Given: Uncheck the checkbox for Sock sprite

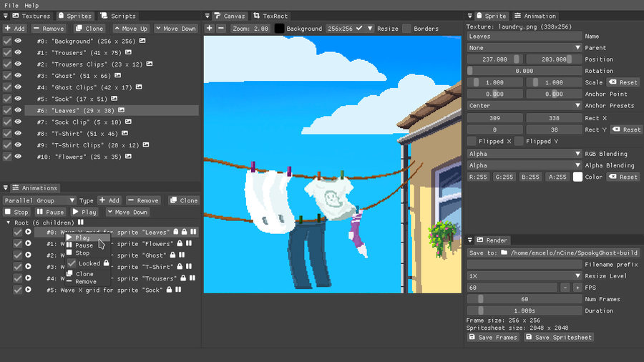Looking at the screenshot, I should [7, 99].
